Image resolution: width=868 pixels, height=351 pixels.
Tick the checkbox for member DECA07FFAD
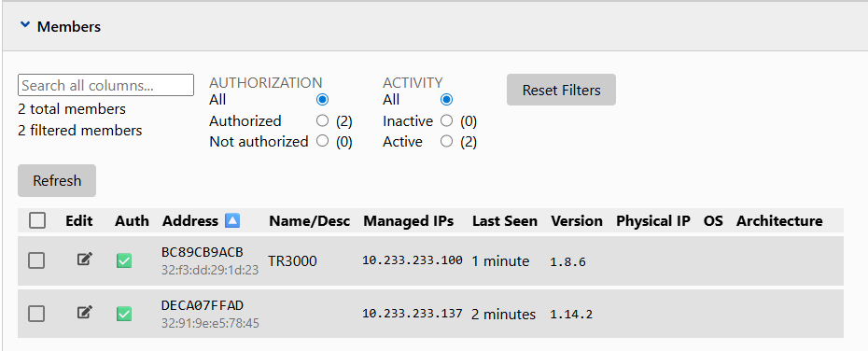tap(36, 314)
